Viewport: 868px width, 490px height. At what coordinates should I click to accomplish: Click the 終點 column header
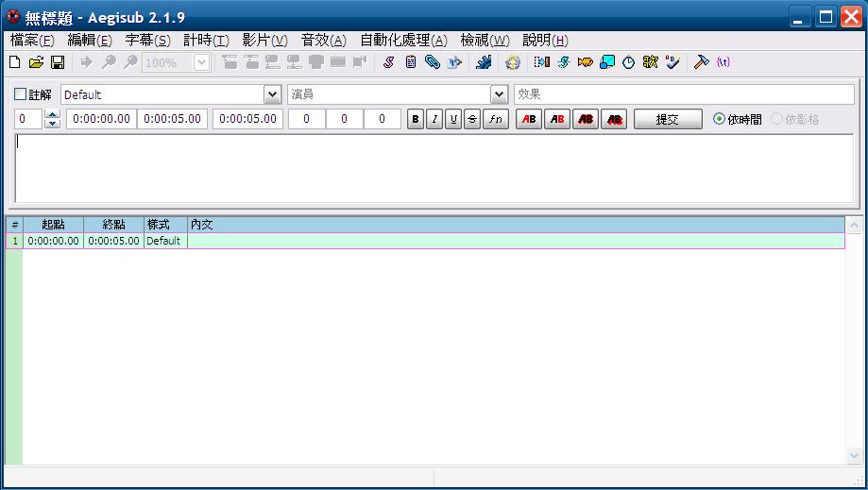coord(113,225)
